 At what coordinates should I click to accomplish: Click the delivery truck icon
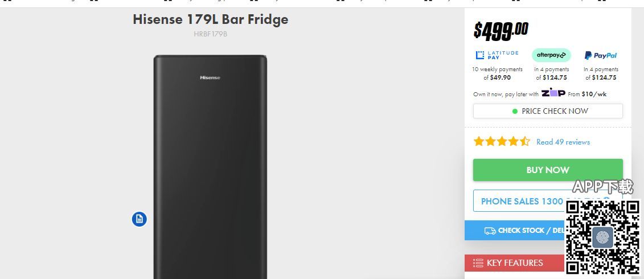(490, 231)
